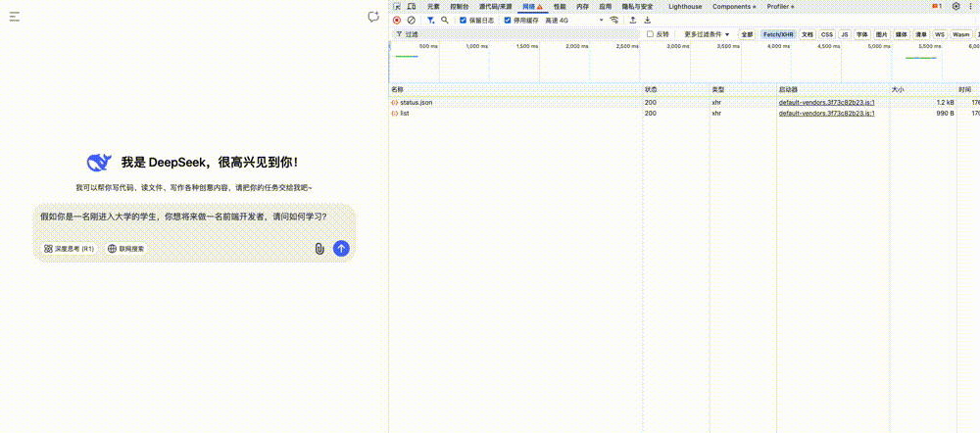Switch to the 控制台 tab
Viewport: 980px width, 433px height.
coord(459,6)
